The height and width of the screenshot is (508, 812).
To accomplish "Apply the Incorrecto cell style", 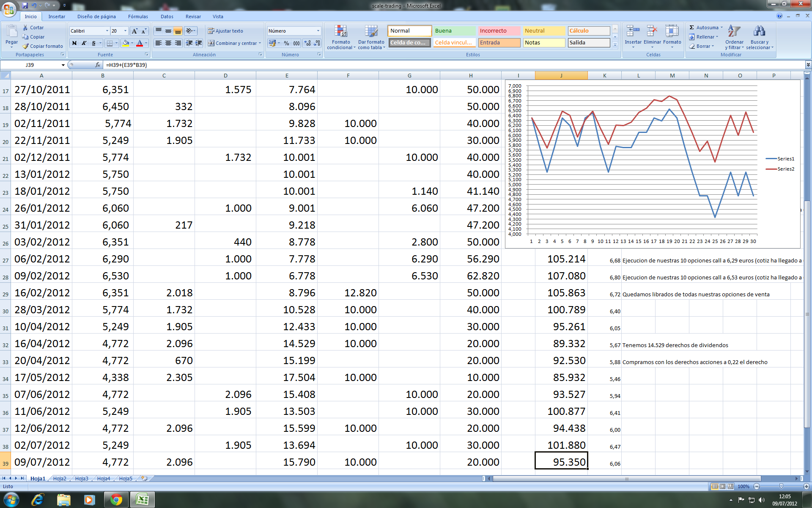I will pyautogui.click(x=499, y=31).
